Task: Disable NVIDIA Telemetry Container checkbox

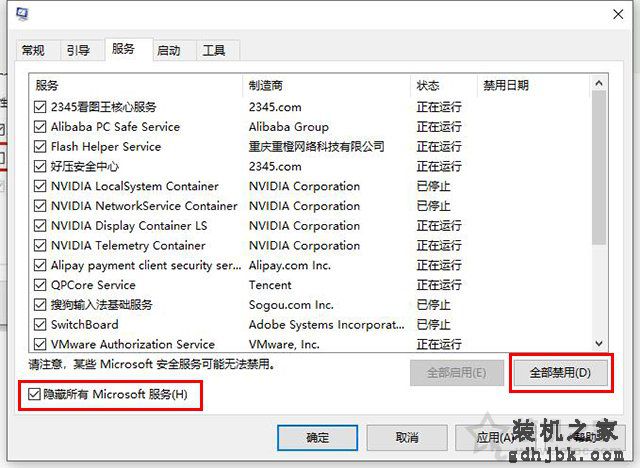Action: (40, 246)
